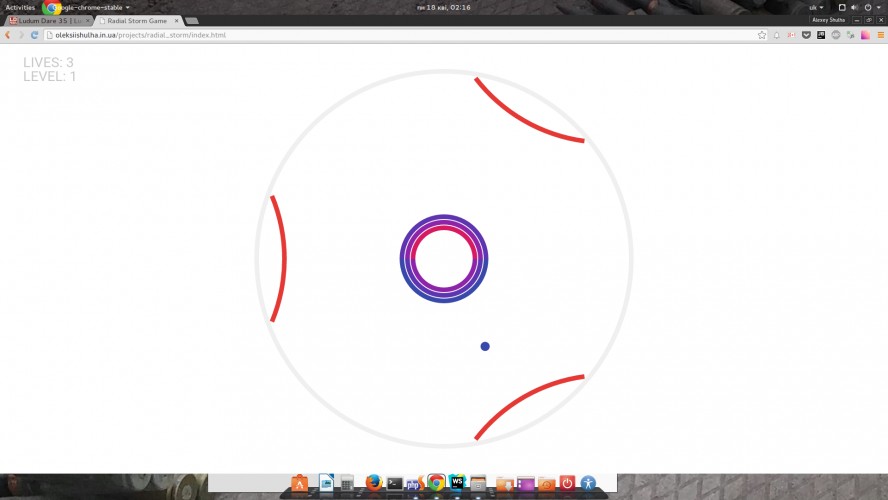The height and width of the screenshot is (500, 888).
Task: Click the LIVES: 3 label
Action: click(48, 62)
